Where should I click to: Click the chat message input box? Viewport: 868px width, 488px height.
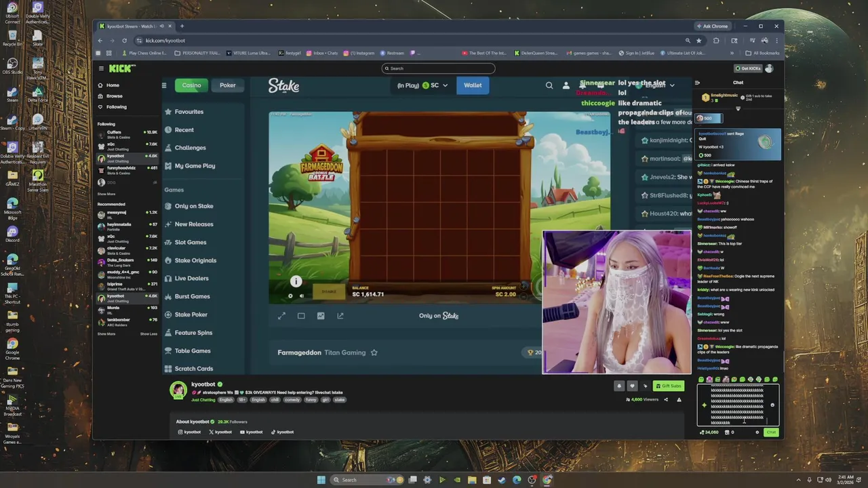click(x=738, y=405)
